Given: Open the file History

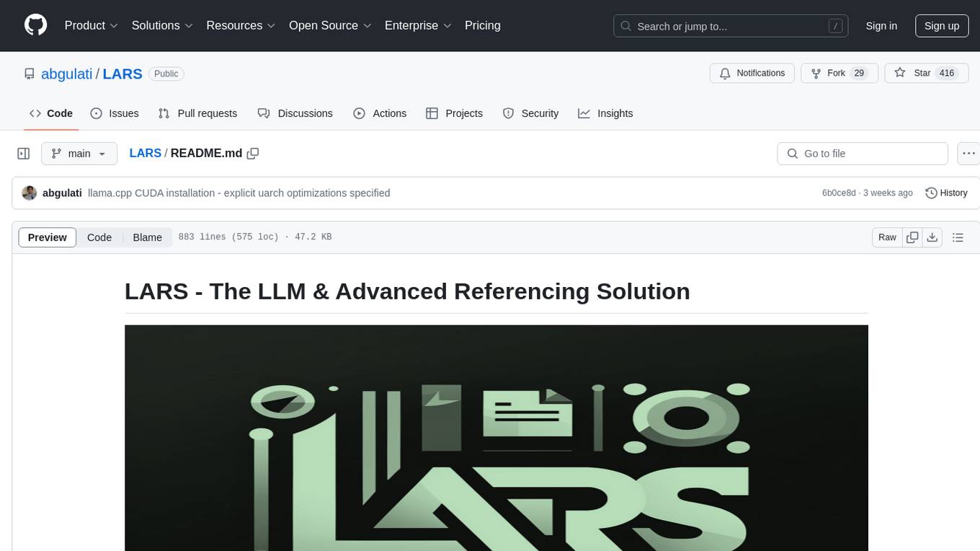Looking at the screenshot, I should pos(946,193).
